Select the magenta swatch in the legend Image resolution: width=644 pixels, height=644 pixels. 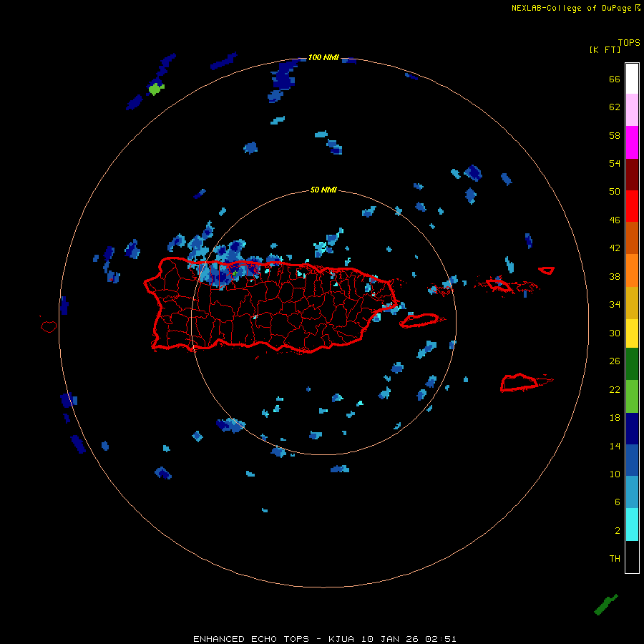coord(632,142)
